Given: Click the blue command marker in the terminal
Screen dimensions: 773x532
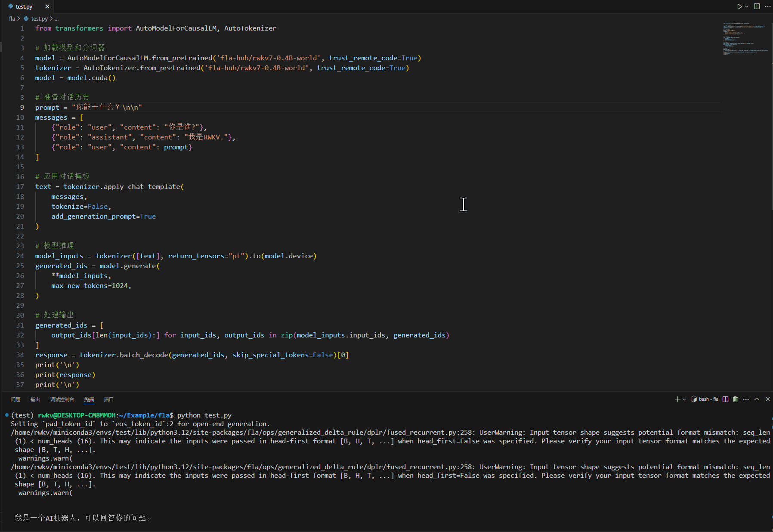Looking at the screenshot, I should pyautogui.click(x=7, y=415).
